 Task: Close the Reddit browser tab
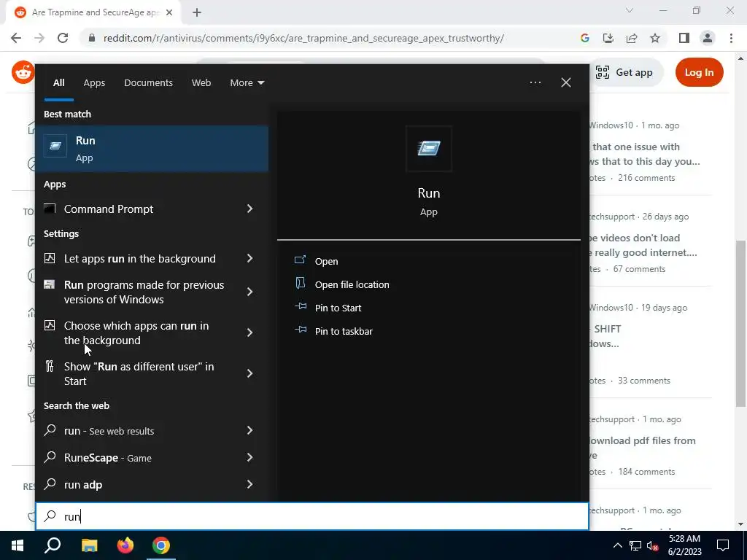[169, 12]
